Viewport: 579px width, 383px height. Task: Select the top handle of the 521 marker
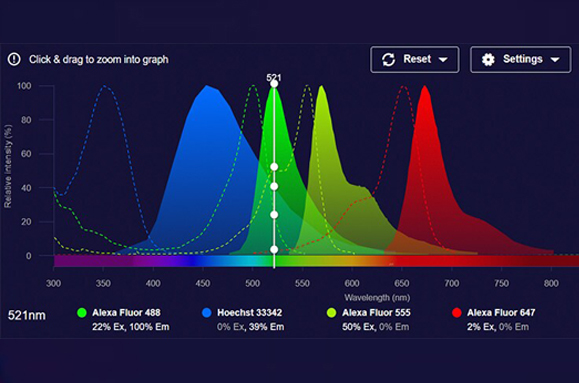[274, 84]
